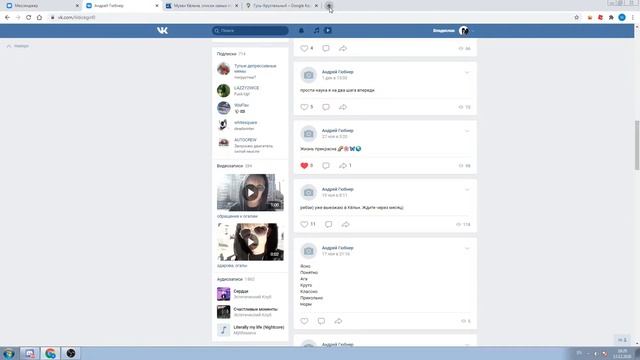Like the post that has 5 likes

click(x=304, y=107)
